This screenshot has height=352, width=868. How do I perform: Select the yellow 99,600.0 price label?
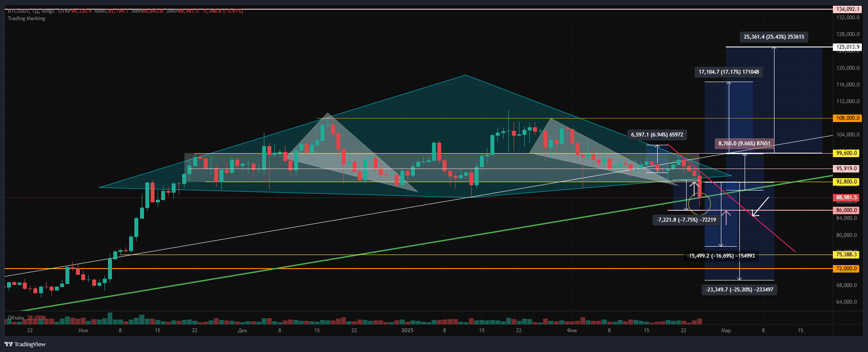[x=846, y=153]
